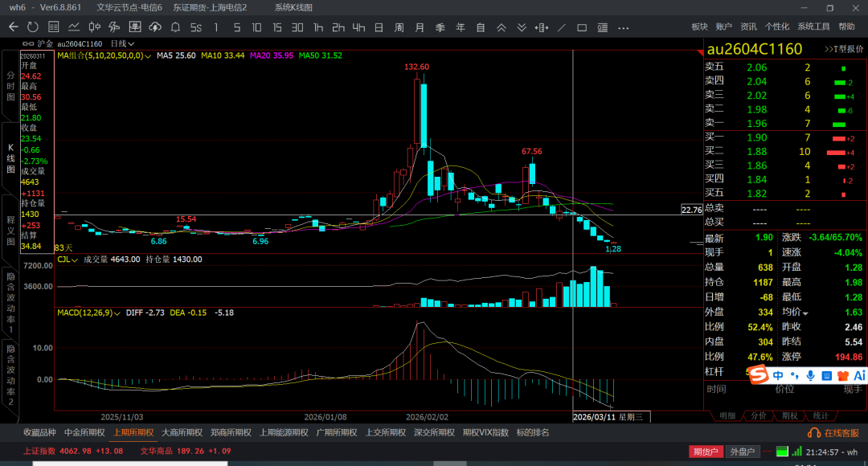This screenshot has width=868, height=466.
Task: Click the rectangle drawing tool icon
Action: 582,27
